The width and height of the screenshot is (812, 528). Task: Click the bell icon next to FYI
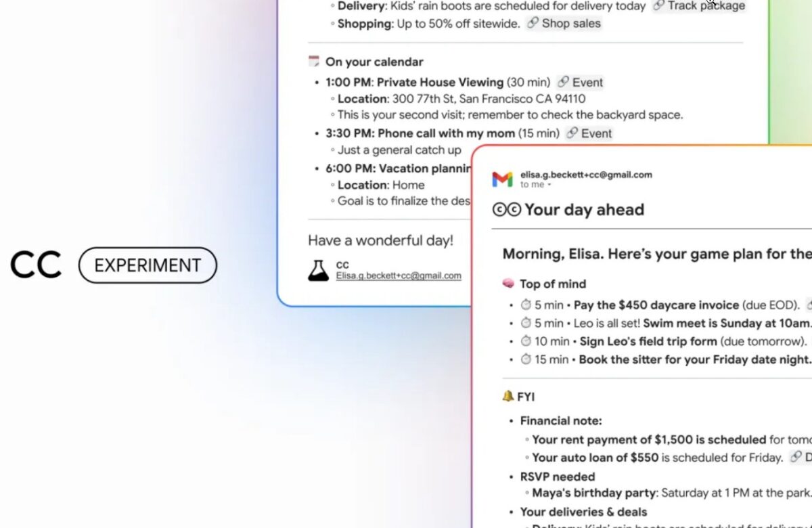point(508,397)
